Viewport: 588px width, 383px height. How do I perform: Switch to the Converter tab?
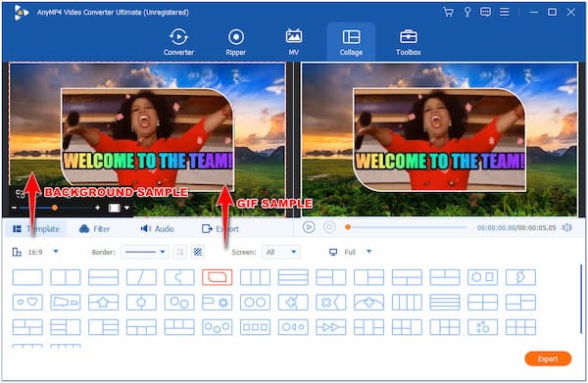point(178,42)
